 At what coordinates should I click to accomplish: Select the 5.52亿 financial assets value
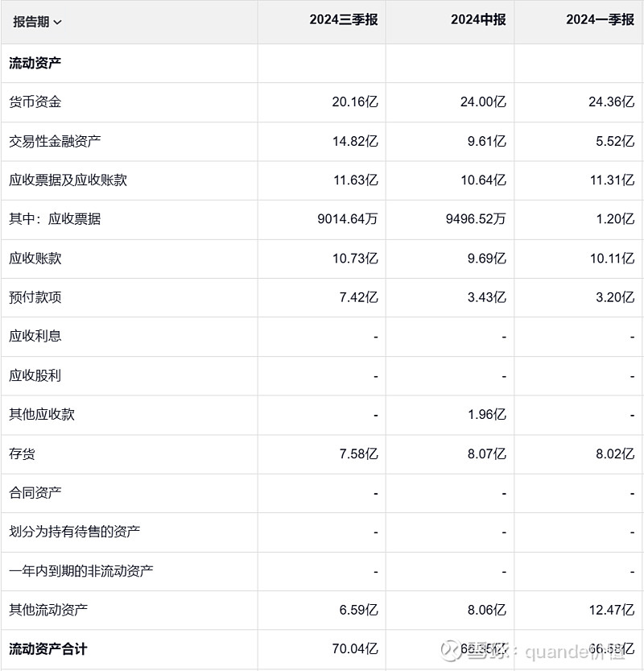pyautogui.click(x=615, y=141)
